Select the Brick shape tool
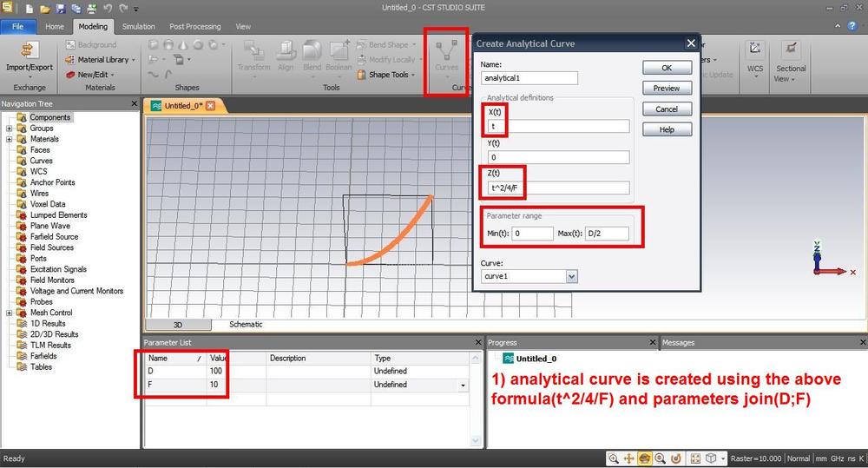Image resolution: width=868 pixels, height=468 pixels. pos(154,45)
